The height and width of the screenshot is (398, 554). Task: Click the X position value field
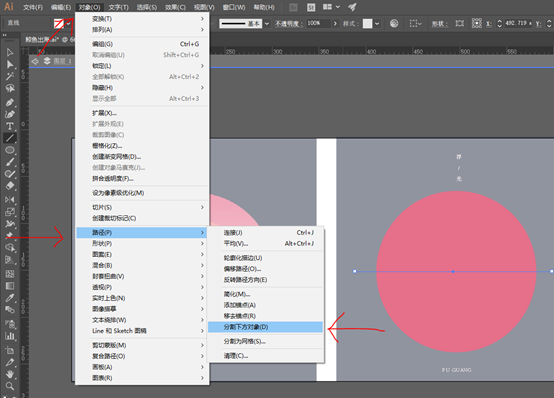(518, 23)
